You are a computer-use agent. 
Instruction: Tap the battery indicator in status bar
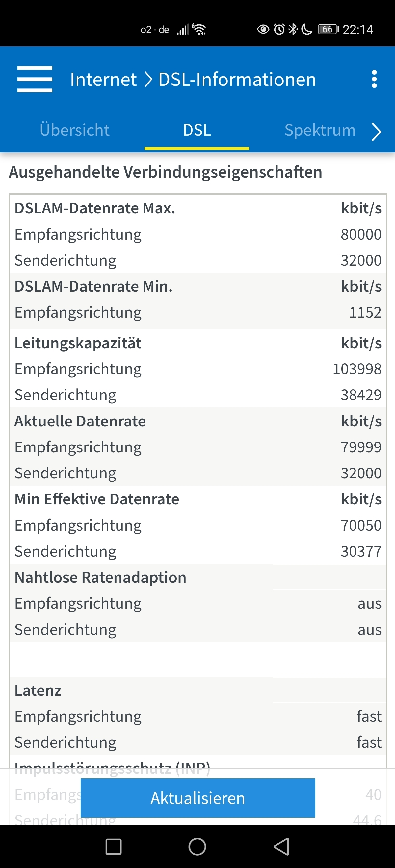pyautogui.click(x=328, y=29)
